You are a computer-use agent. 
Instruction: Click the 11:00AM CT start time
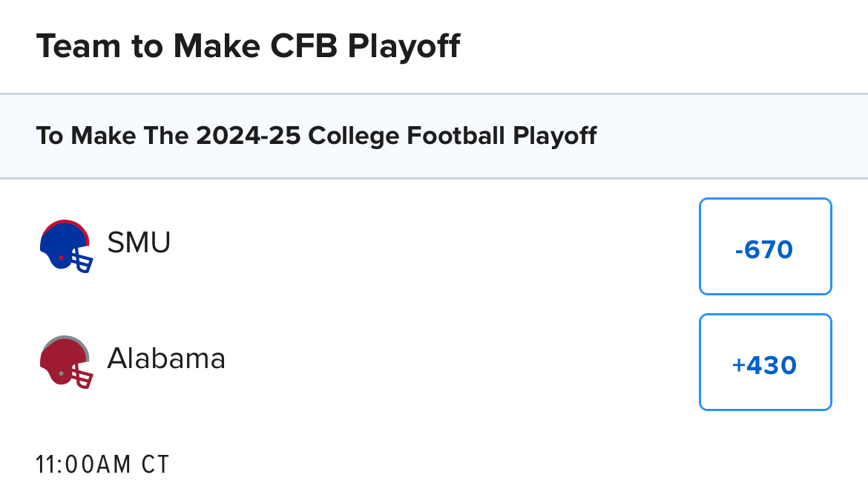(102, 465)
